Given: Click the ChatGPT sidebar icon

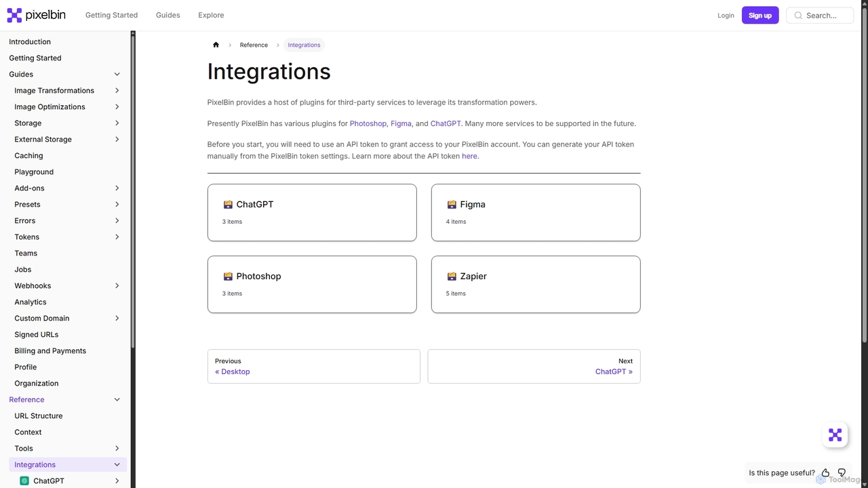Looking at the screenshot, I should (24, 481).
